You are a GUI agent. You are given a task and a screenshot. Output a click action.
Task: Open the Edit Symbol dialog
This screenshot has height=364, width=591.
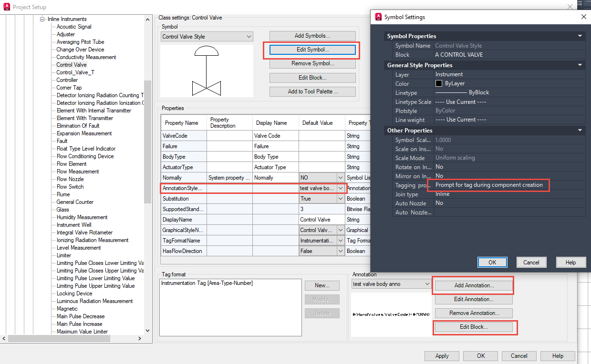click(x=312, y=50)
